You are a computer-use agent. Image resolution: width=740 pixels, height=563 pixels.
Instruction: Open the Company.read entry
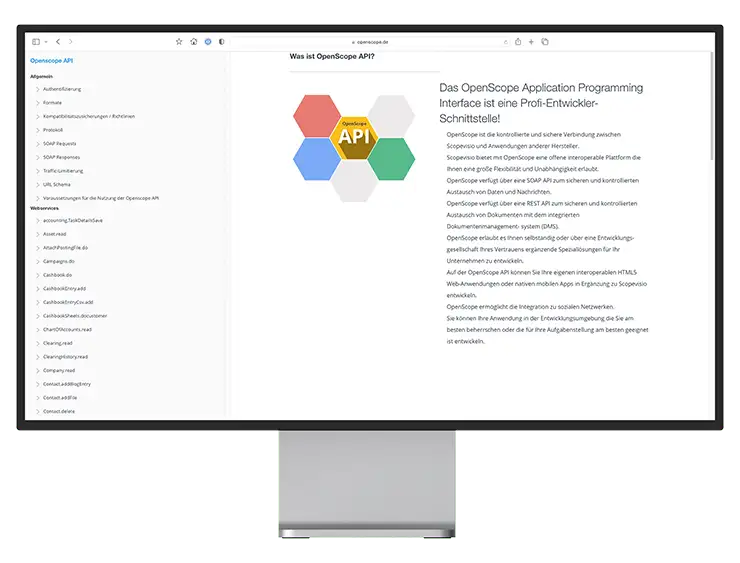point(59,370)
